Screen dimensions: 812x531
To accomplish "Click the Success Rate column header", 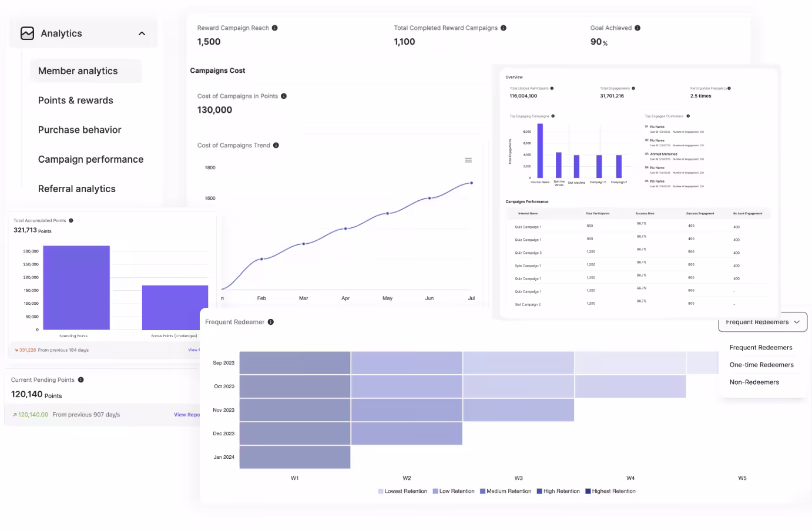I will (645, 214).
